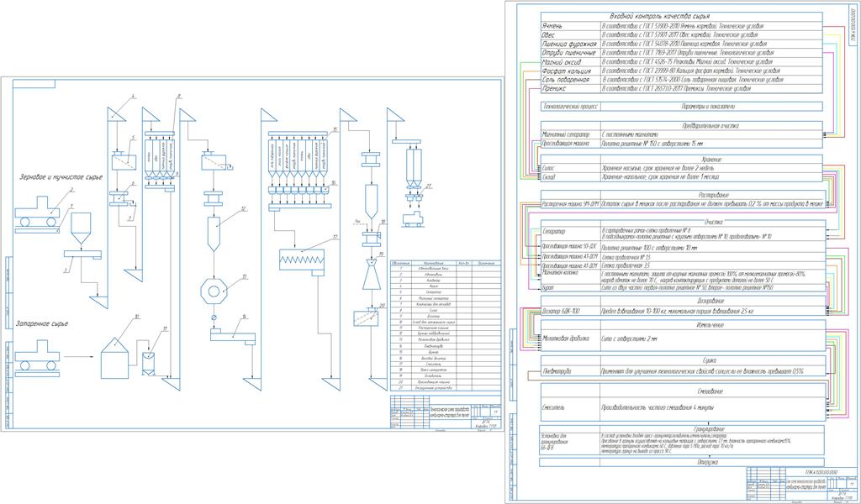Image resolution: width=861 pixels, height=504 pixels.
Task: Select the conveyor symbol numbered 3
Action: coord(82,255)
